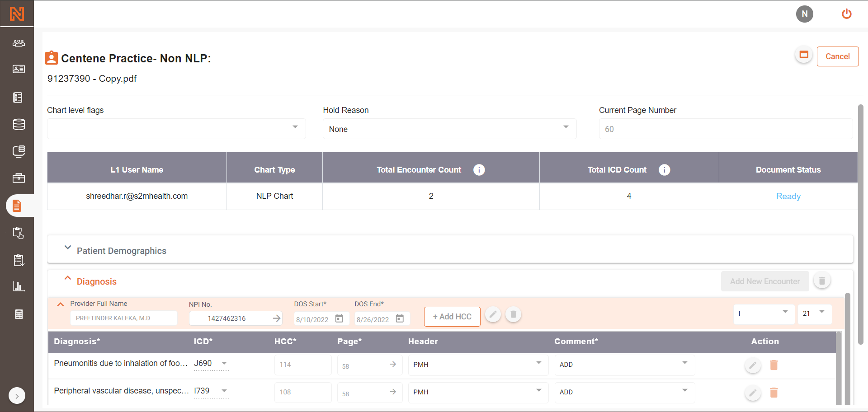Open the N user profile avatar
Image resolution: width=868 pixels, height=412 pixels.
(805, 14)
